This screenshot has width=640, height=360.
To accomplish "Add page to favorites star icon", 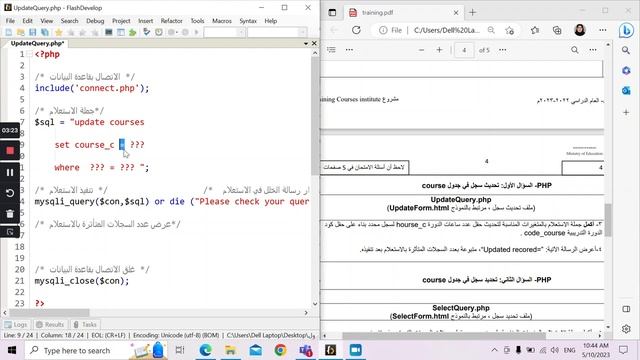I will tap(509, 30).
